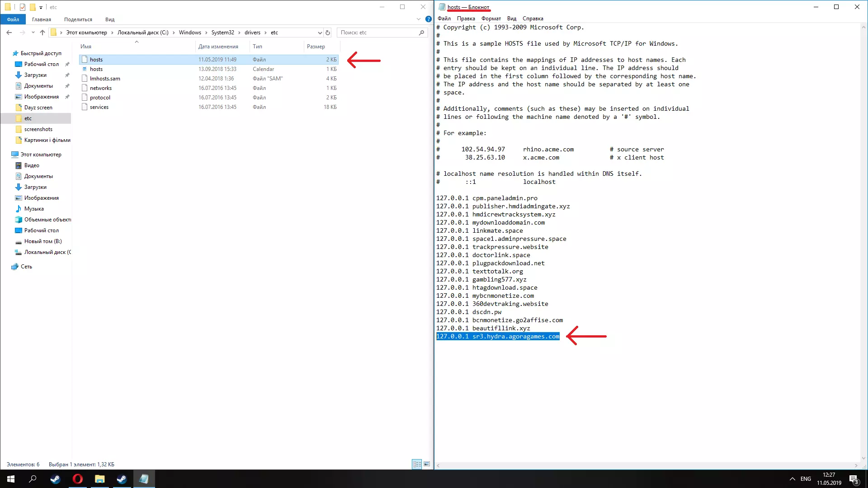868x488 pixels.
Task: Open the Формат menu in Notepad
Action: click(x=491, y=19)
